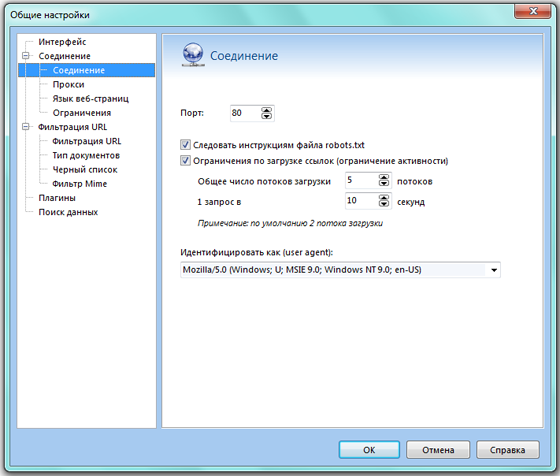
Task: Open the Фильтрация URL sub-page
Action: click(x=86, y=141)
